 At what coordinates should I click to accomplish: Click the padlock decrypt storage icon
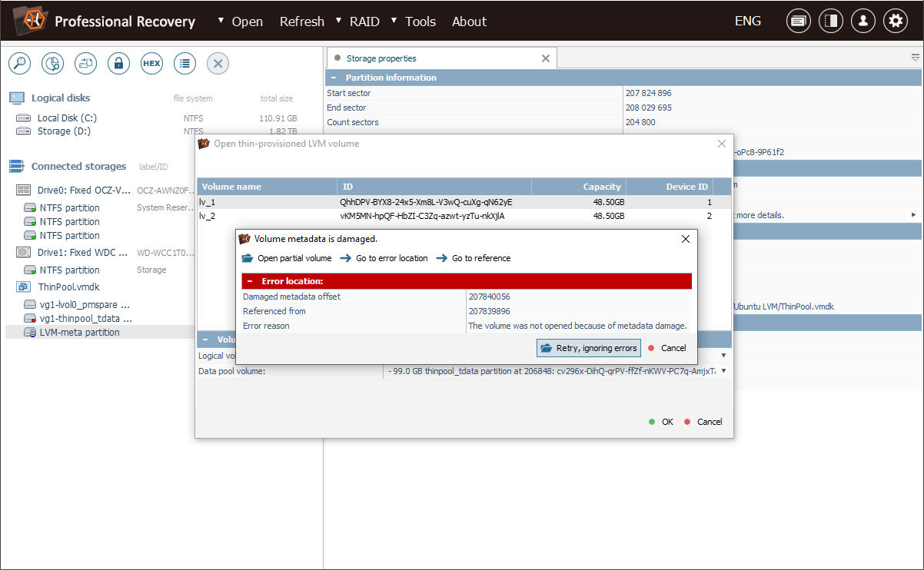pyautogui.click(x=118, y=64)
